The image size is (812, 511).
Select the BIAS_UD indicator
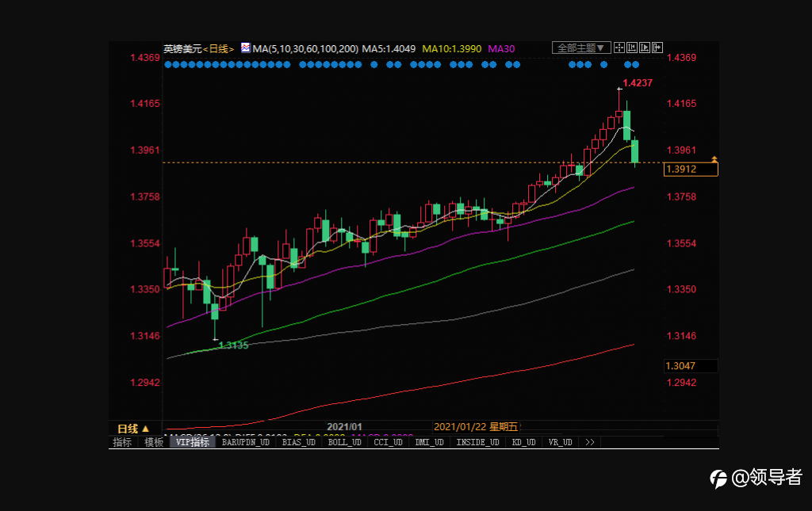click(x=299, y=442)
